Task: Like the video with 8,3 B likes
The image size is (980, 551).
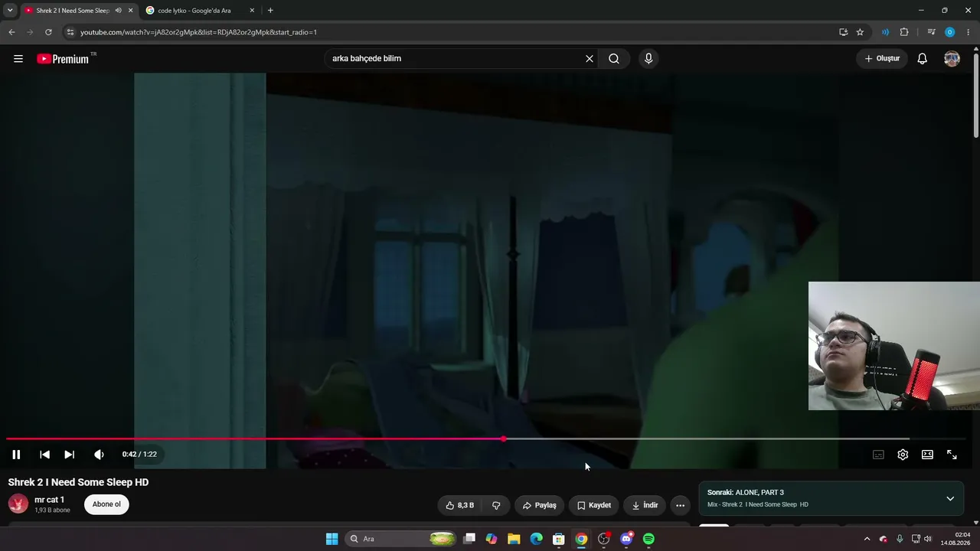Action: [x=460, y=505]
